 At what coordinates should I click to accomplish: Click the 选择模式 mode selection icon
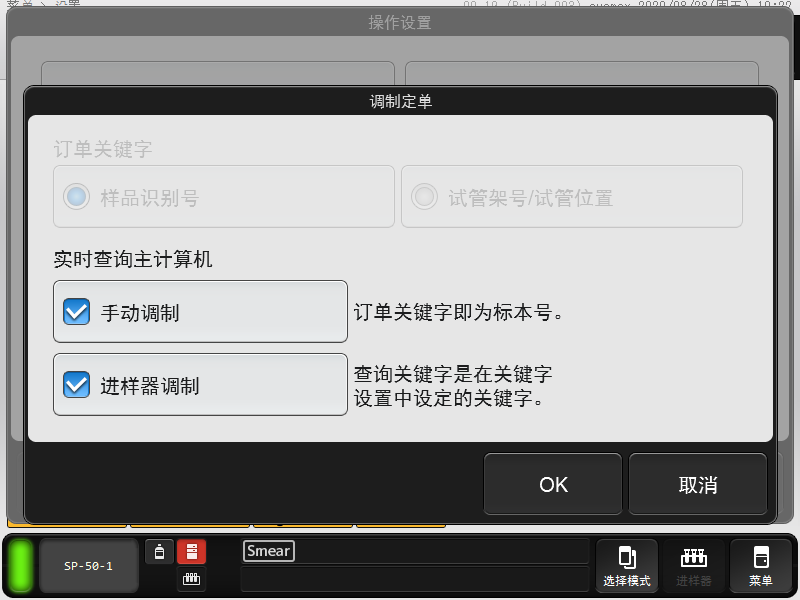[x=627, y=566]
